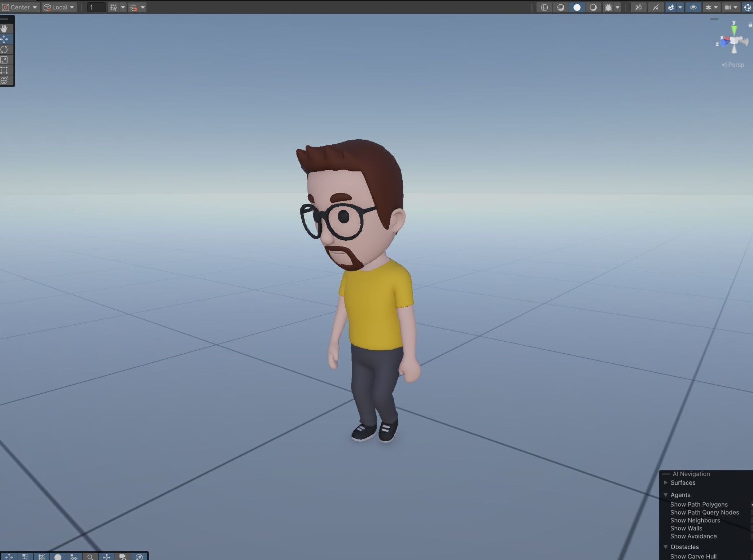
Task: Click the center cube of orientation gizmo
Action: tap(734, 41)
